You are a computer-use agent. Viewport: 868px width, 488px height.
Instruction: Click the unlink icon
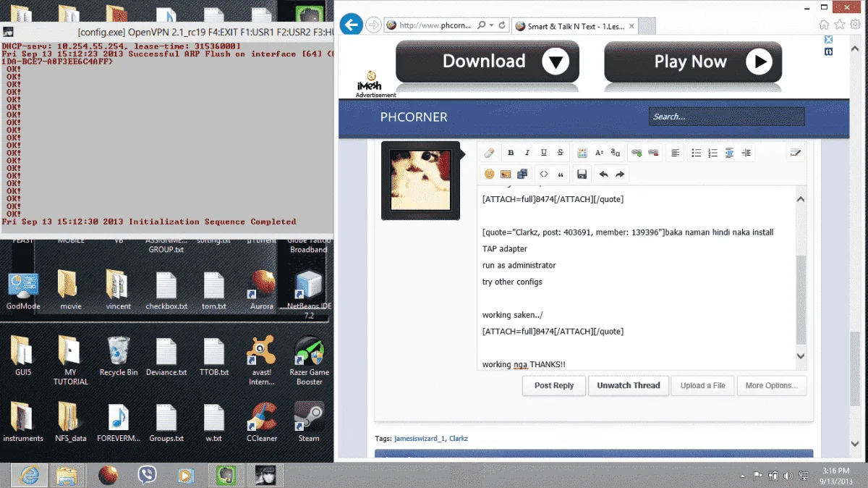click(654, 153)
